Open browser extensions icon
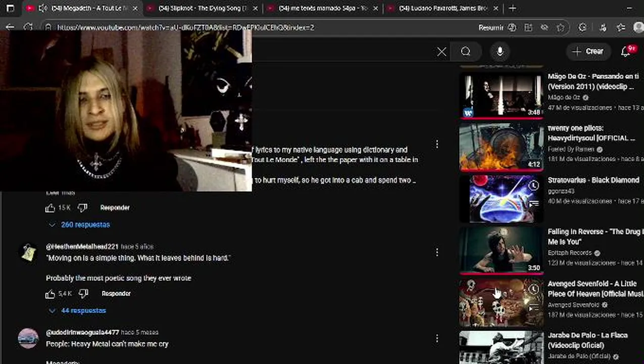Image resolution: width=644 pixels, height=364 pixels. click(582, 27)
